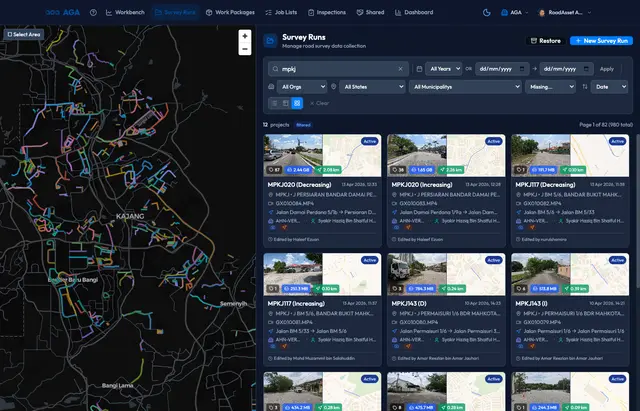
Task: Switch to list view layout
Action: [274, 103]
